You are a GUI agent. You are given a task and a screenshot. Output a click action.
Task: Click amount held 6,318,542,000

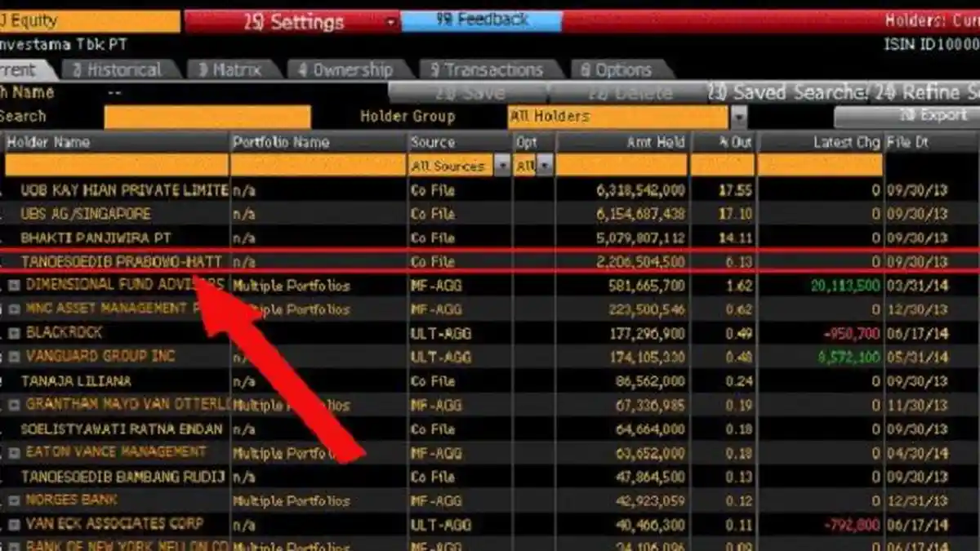tap(641, 190)
